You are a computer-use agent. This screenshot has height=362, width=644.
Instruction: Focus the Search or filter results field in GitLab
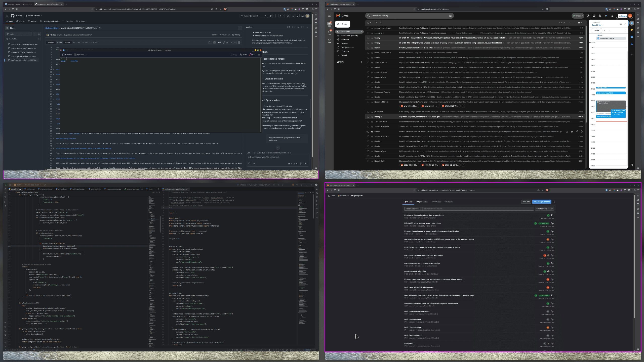point(478,209)
